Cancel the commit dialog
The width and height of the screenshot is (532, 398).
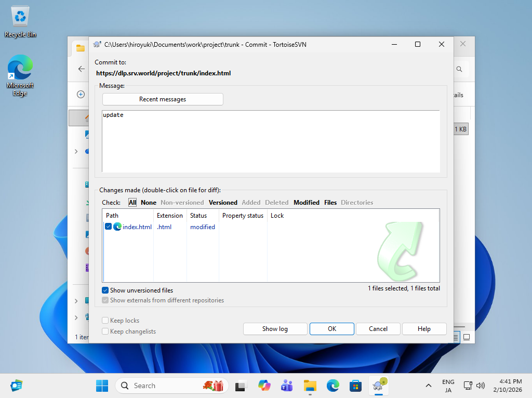click(x=378, y=329)
